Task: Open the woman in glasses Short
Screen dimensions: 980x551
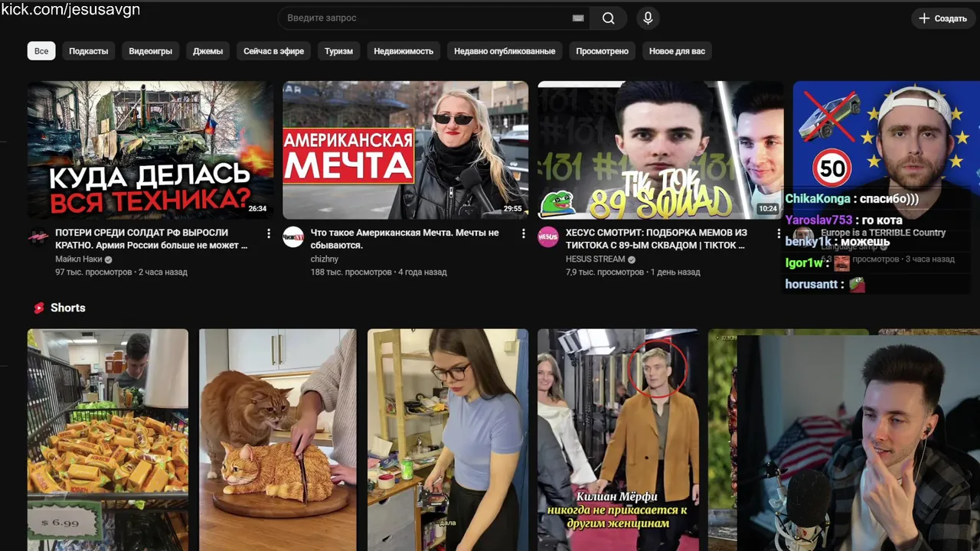Action: coord(448,440)
